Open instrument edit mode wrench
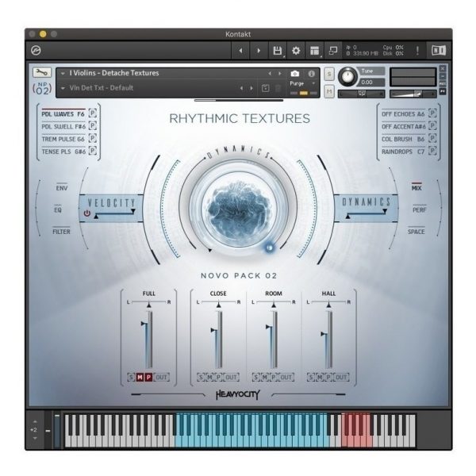 coord(42,72)
